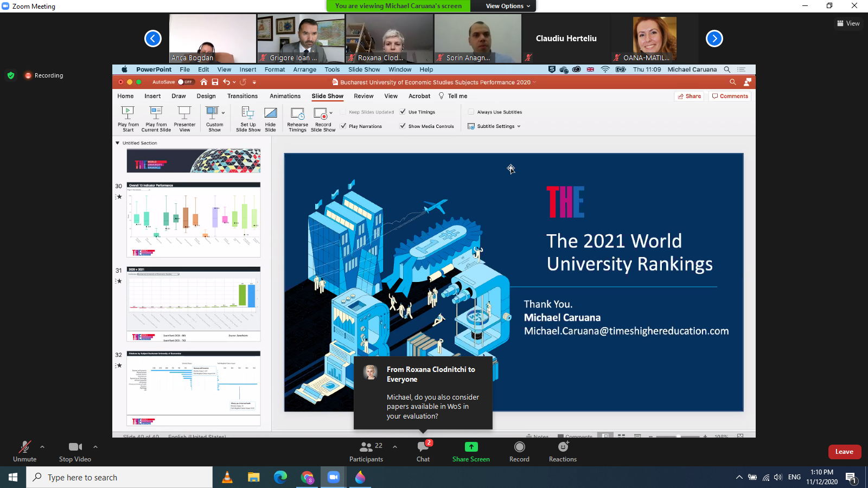Open Record Slide Show dropdown arrow

(x=331, y=113)
